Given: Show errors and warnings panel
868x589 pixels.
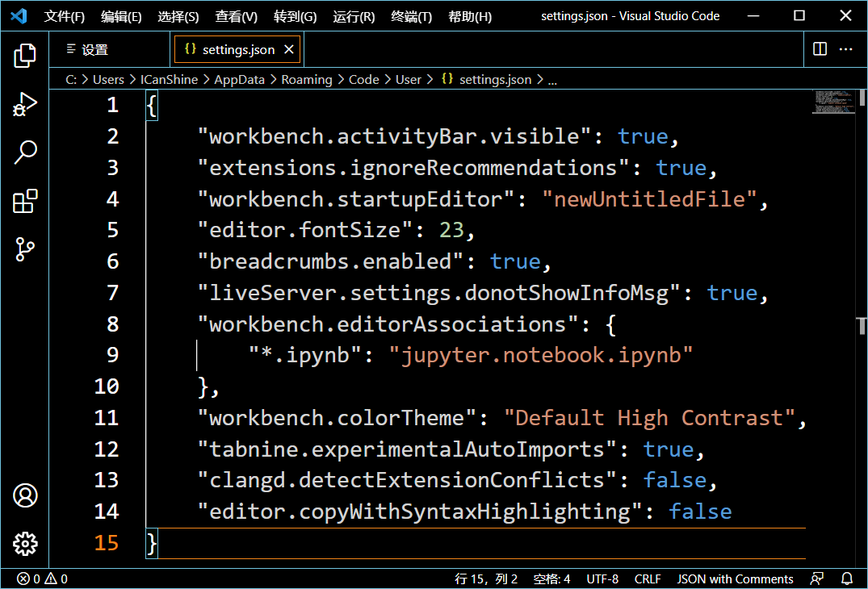Looking at the screenshot, I should 42,579.
